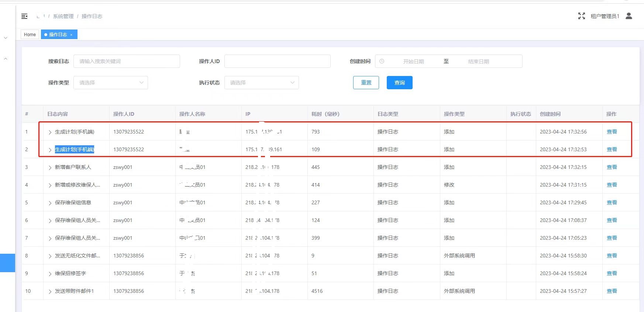Click the 操作人ID column header
The width and height of the screenshot is (644, 312).
(x=124, y=114)
